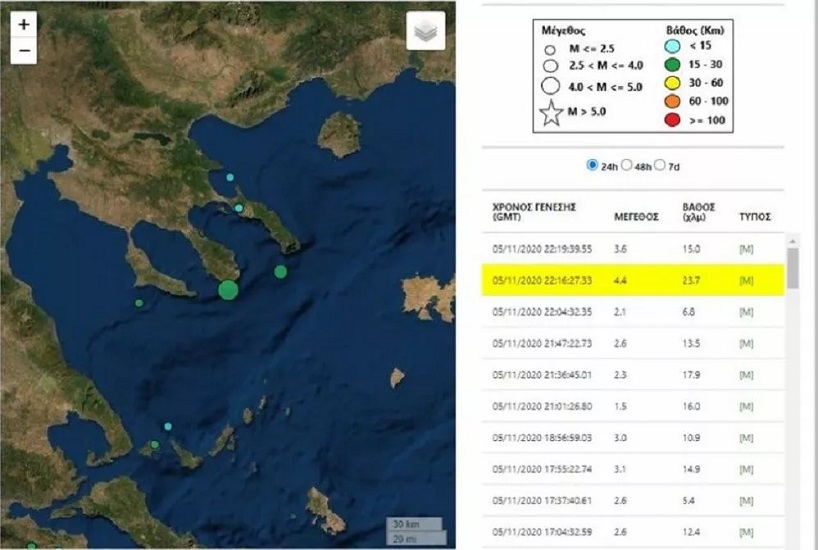Image resolution: width=818 pixels, height=550 pixels.
Task: Click the [M] link in the 18:56:59 row
Action: pos(745,438)
